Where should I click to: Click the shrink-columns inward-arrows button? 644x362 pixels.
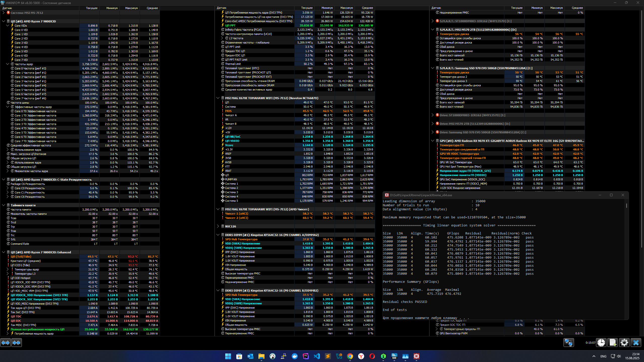[x=17, y=342]
